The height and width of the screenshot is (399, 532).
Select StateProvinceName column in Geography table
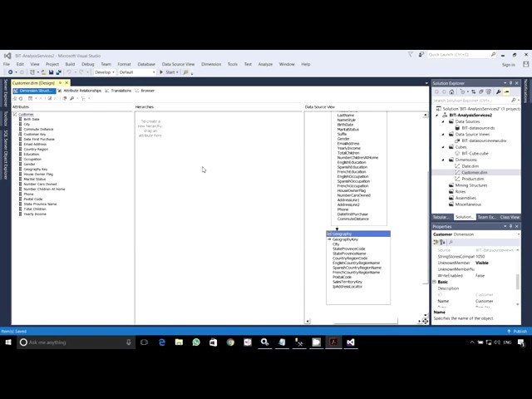click(349, 254)
